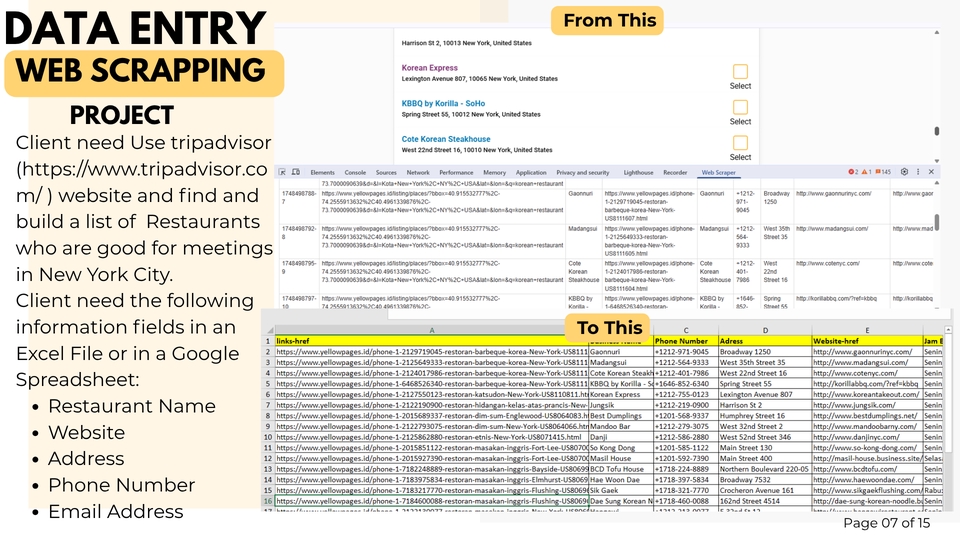The height and width of the screenshot is (540, 960).
Task: Click the row 10 link cell ending US8071415.html
Action: 432,437
